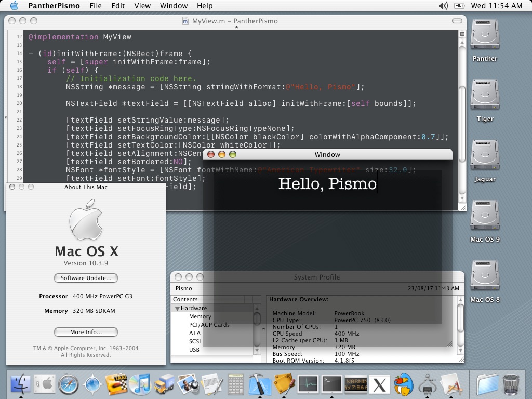The image size is (532, 399).
Task: Launch Terminal from the Dock
Action: 331,384
